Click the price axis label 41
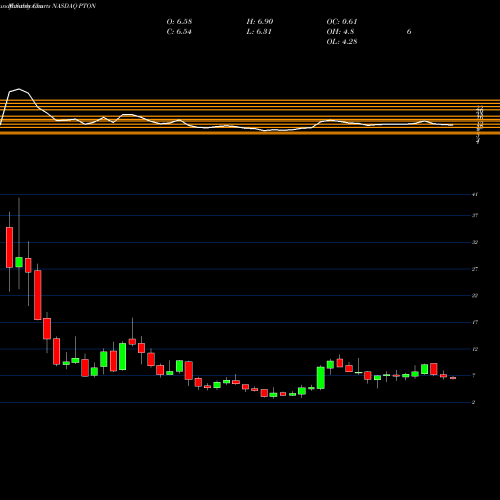The image size is (500, 500). pyautogui.click(x=475, y=194)
